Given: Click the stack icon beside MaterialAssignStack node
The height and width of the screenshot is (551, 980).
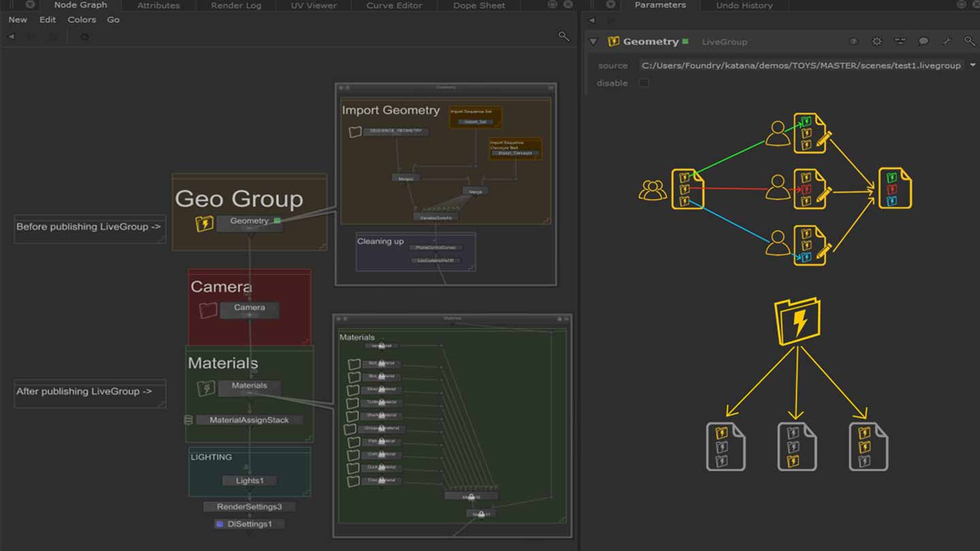Looking at the screenshot, I should (x=189, y=420).
